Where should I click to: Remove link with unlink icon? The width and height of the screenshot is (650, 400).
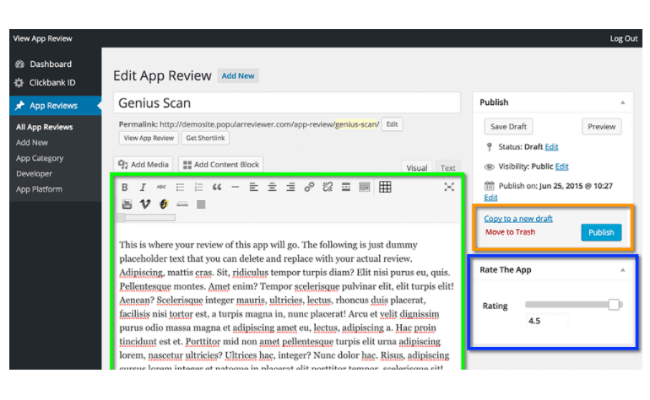[327, 187]
